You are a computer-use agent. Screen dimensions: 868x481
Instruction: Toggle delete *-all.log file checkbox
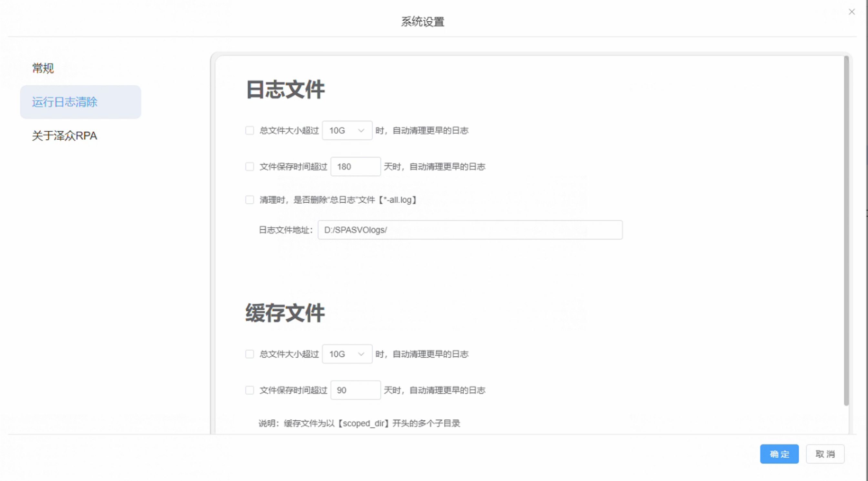(249, 200)
